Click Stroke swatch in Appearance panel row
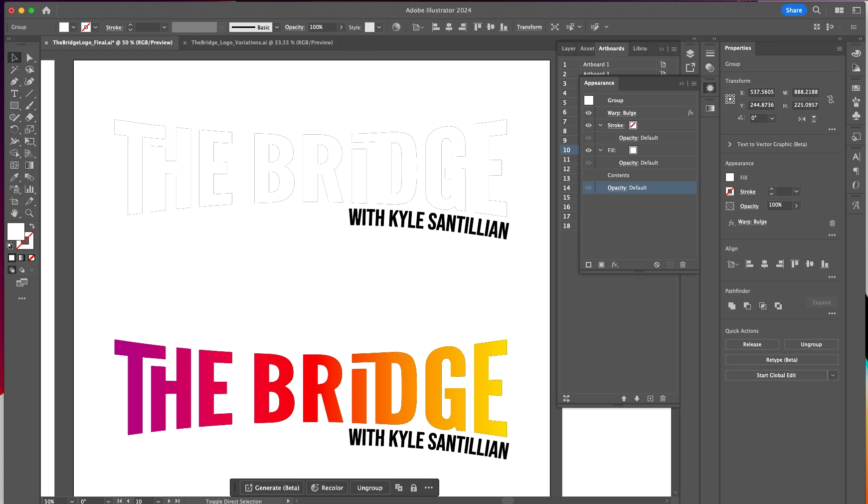 pos(633,126)
